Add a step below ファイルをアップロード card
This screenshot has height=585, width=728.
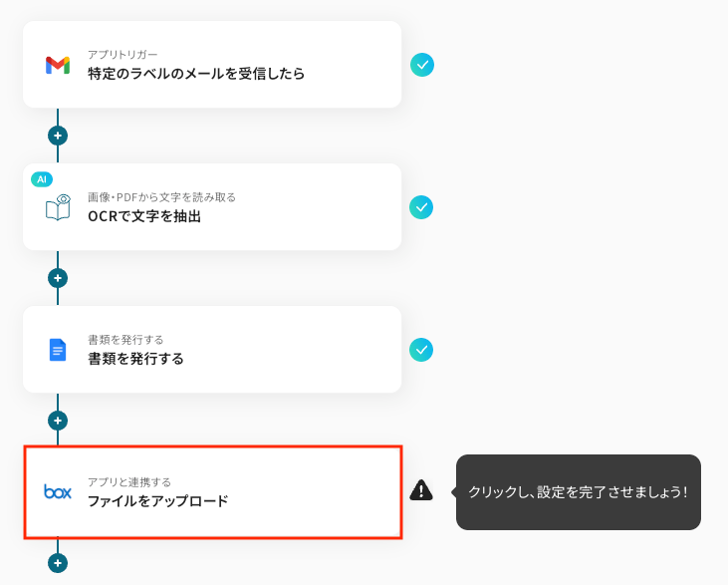[x=58, y=563]
